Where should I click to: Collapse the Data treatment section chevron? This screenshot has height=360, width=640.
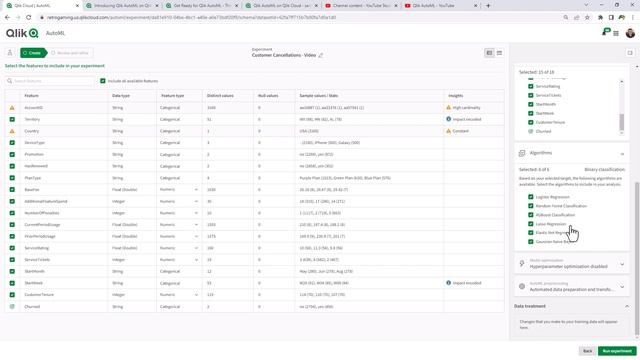(627, 306)
